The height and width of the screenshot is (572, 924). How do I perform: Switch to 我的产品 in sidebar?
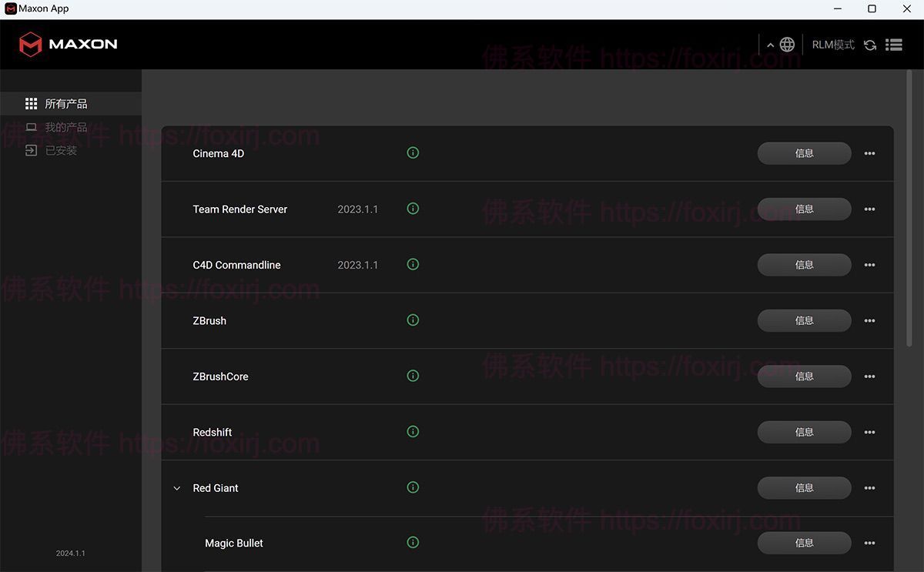coord(66,127)
